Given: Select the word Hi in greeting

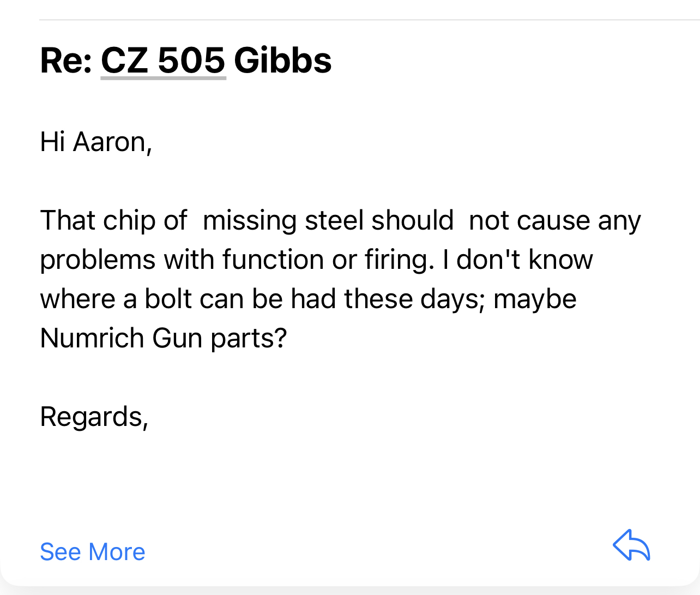Looking at the screenshot, I should (53, 142).
